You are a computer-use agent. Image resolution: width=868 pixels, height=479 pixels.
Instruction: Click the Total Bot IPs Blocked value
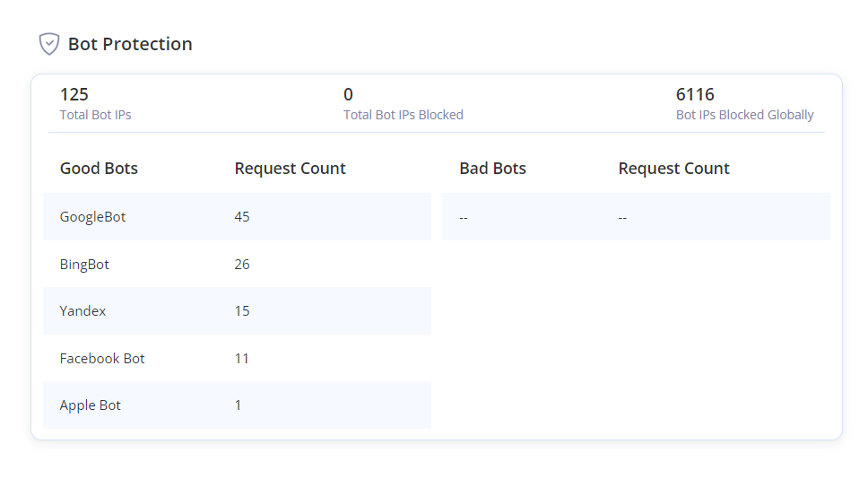(x=349, y=94)
